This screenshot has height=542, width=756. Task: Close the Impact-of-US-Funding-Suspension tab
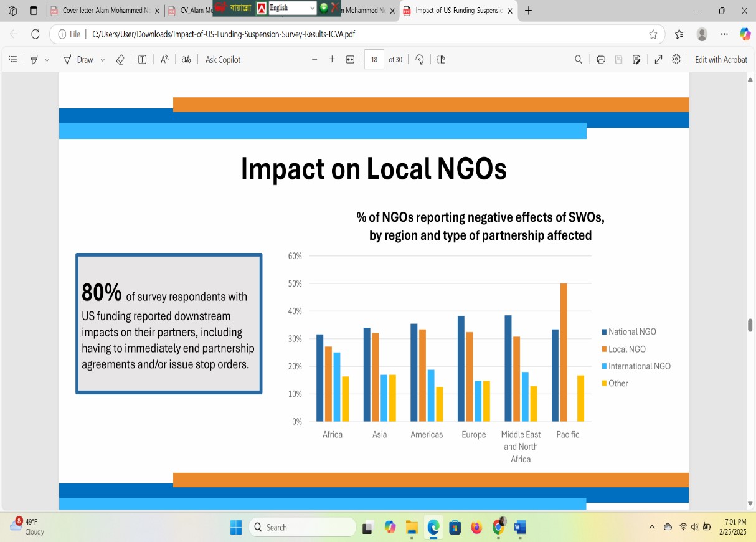tap(510, 11)
